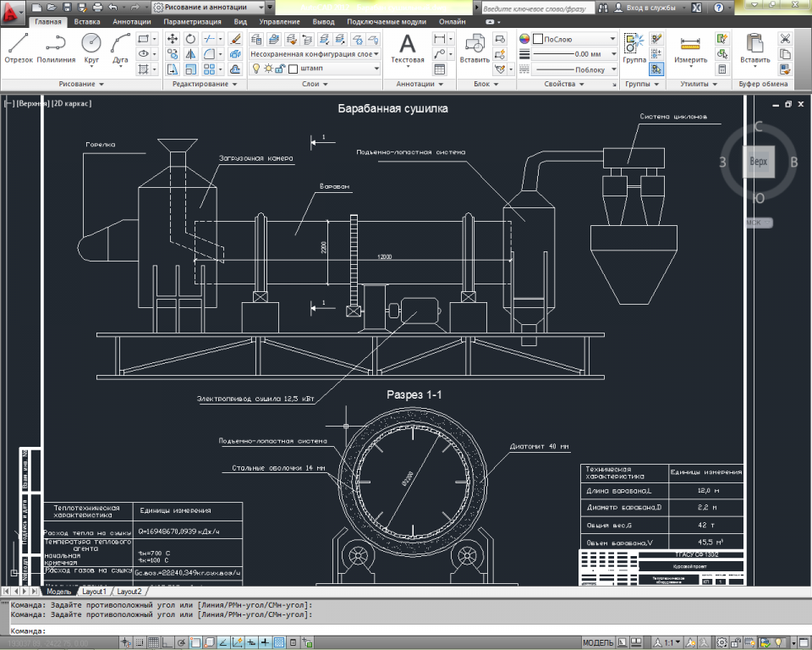Click the МОДЕЛЬ button in status bar
Image resolution: width=812 pixels, height=650 pixels.
(598, 642)
